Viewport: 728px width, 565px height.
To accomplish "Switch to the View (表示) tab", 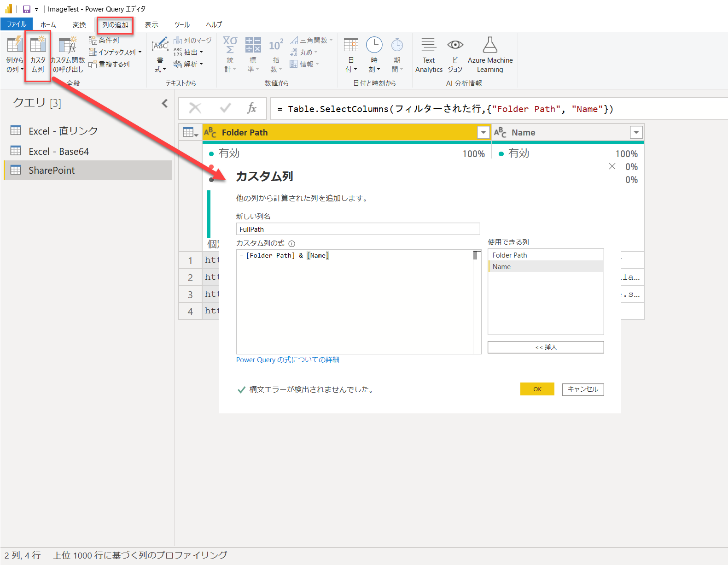I will click(151, 25).
